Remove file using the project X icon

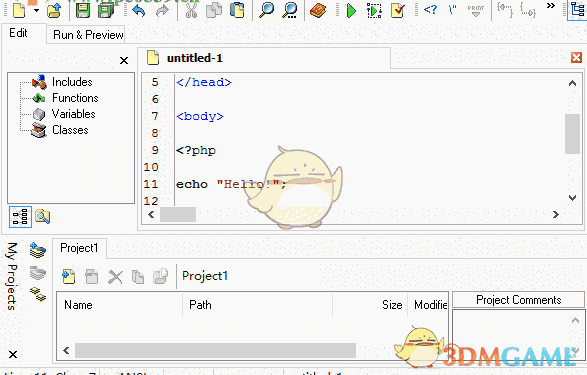[115, 277]
